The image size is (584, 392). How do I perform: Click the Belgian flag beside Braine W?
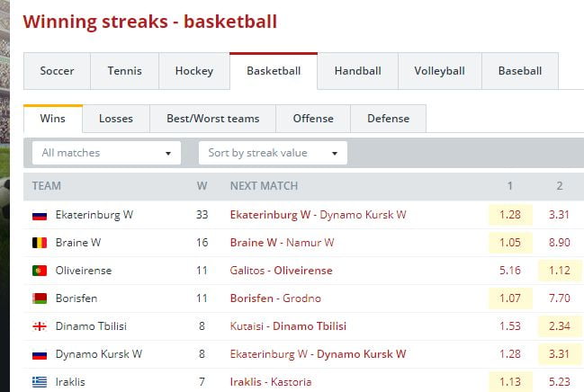point(40,243)
